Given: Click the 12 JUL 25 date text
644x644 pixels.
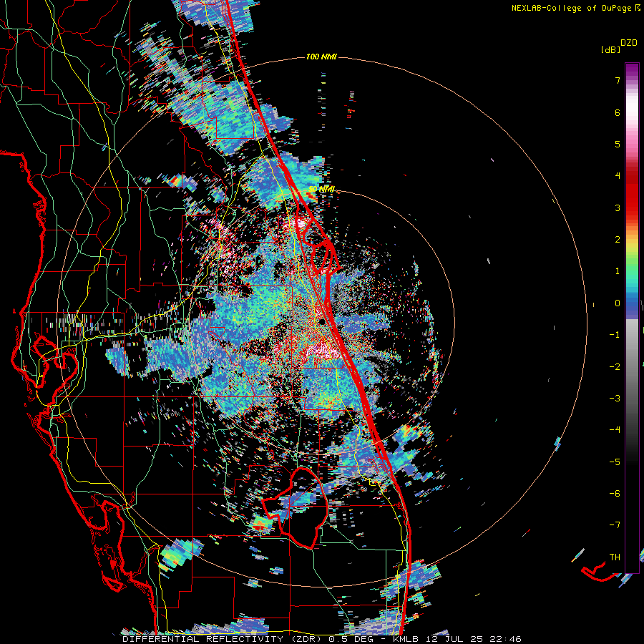Looking at the screenshot, I should click(x=456, y=639).
